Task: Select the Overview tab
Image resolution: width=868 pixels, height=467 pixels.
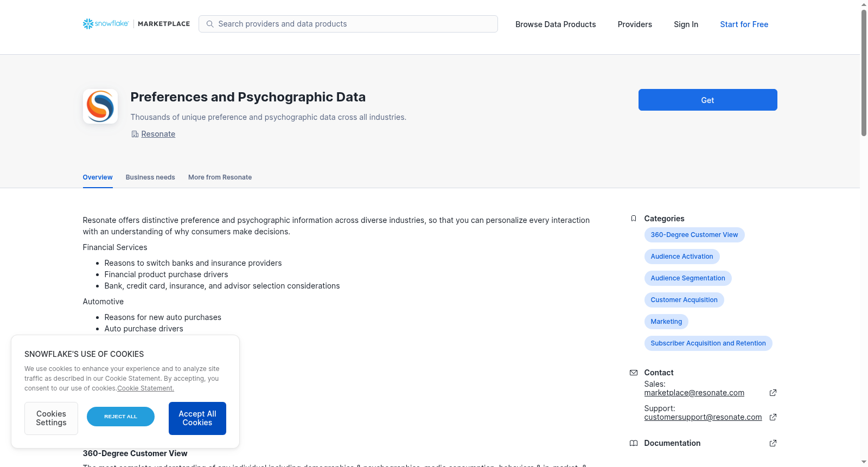Action: pos(98,177)
